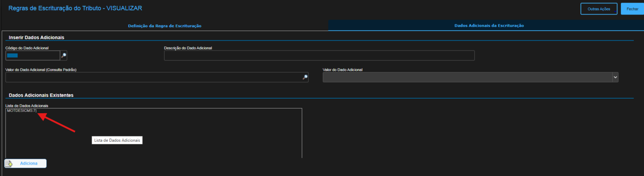This screenshot has height=176, width=644.
Task: Open the Outras Ações menu button
Action: [x=598, y=9]
